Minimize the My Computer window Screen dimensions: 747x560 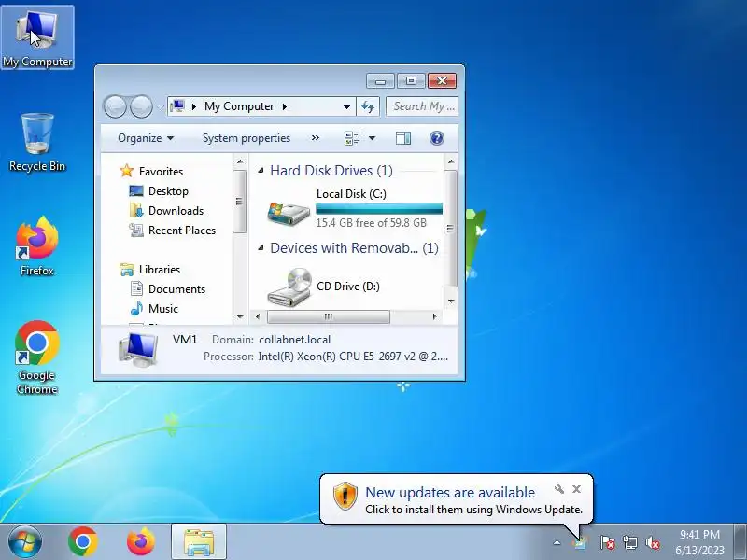(x=380, y=81)
